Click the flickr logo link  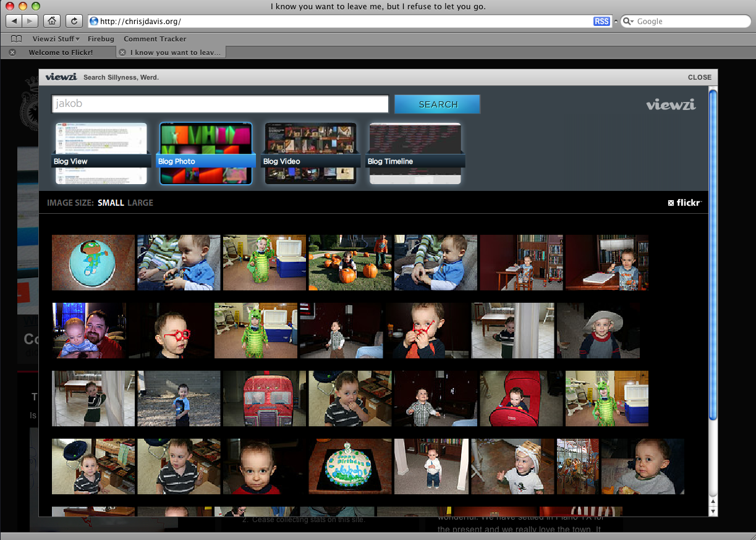click(685, 203)
